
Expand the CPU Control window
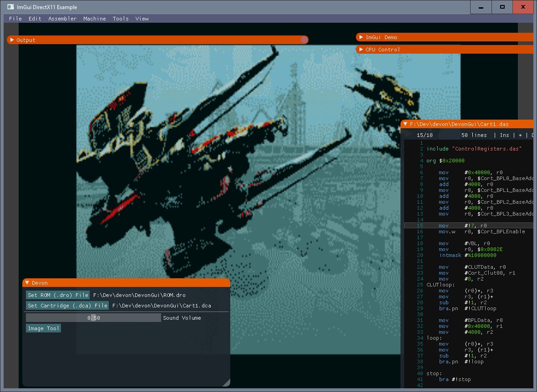tap(361, 49)
